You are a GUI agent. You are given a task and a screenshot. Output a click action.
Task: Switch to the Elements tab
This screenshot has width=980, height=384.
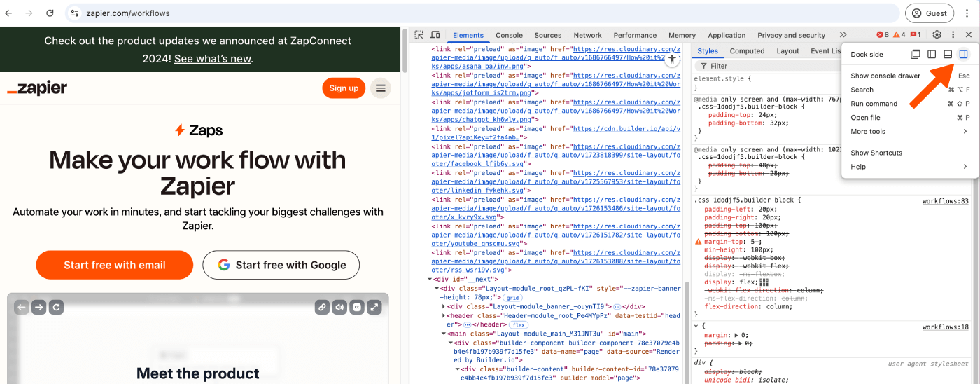point(468,35)
